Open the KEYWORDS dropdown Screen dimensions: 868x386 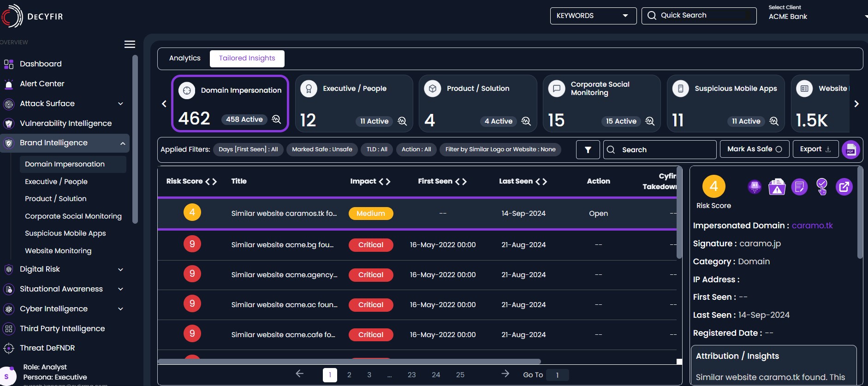593,16
